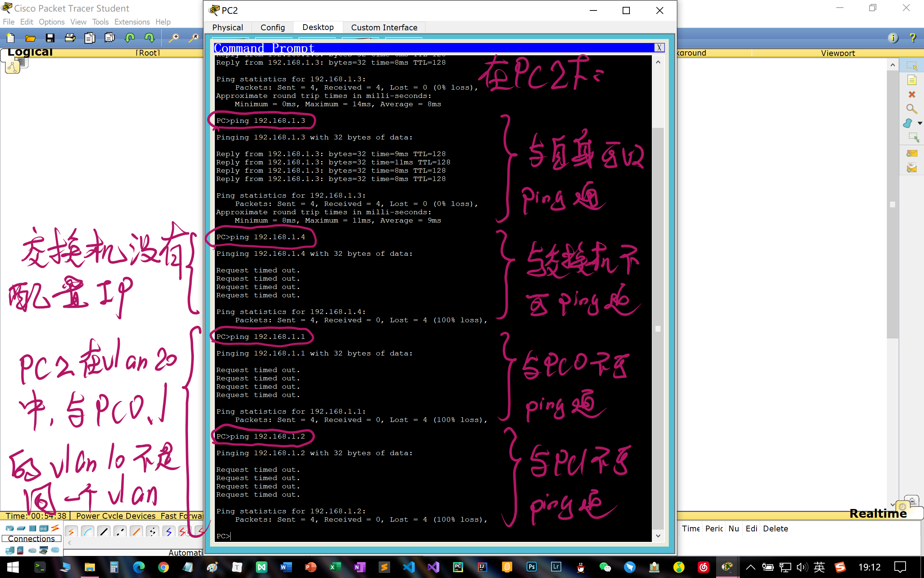Pick the Select tool on right toolbar
The height and width of the screenshot is (578, 924).
coord(912,66)
